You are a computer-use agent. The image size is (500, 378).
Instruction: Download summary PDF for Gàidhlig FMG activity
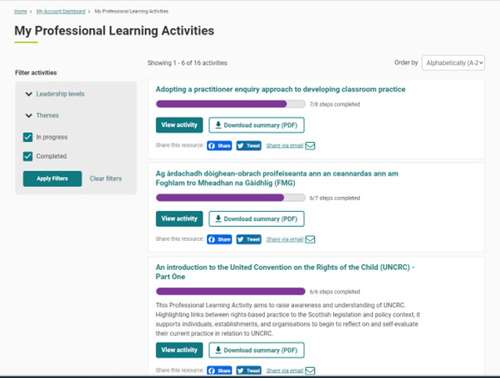(257, 219)
